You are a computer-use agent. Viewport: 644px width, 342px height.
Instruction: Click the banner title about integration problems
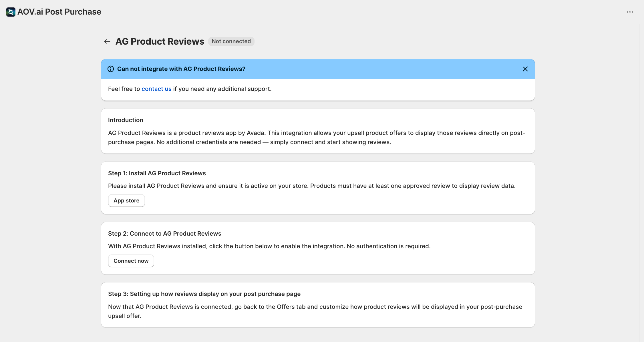(x=181, y=69)
